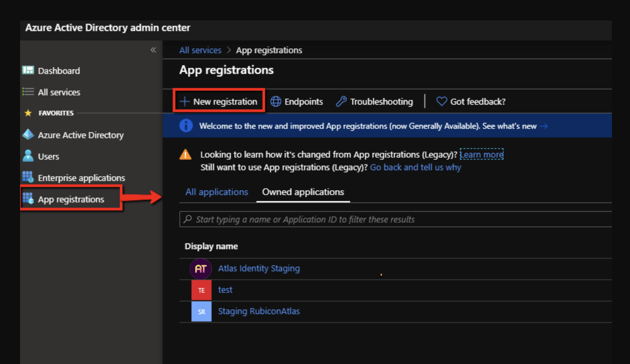The height and width of the screenshot is (364, 630).
Task: Select the Owned applications tab
Action: coord(303,192)
